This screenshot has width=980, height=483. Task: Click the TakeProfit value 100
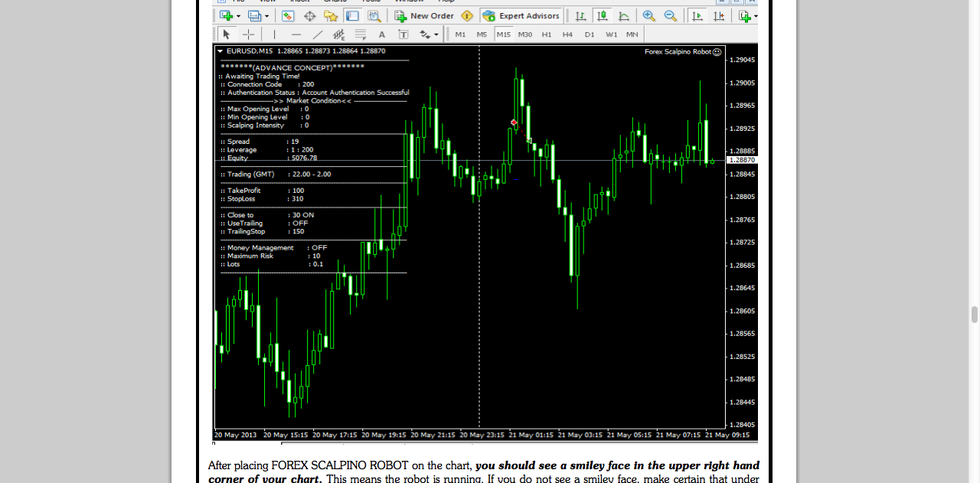(298, 191)
